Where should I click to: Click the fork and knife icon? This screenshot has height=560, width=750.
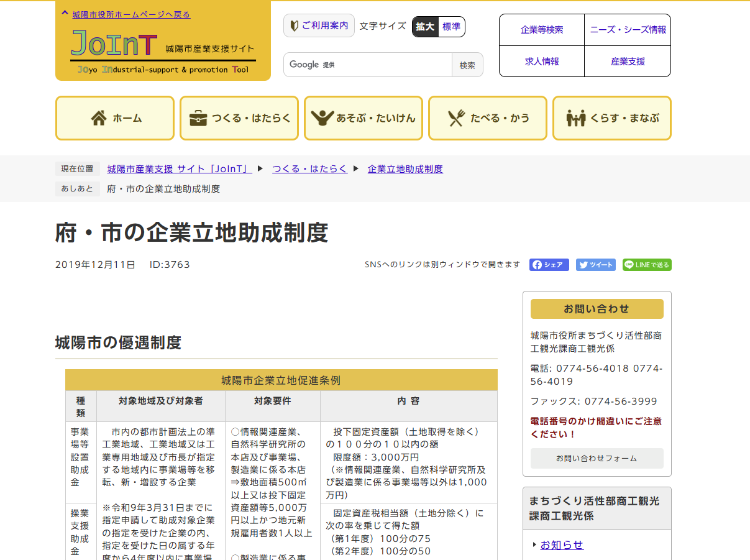click(x=457, y=118)
